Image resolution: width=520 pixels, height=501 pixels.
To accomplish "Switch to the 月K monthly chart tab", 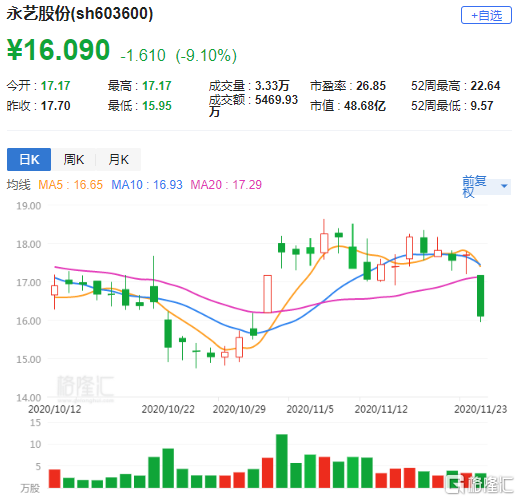I will pos(119,159).
